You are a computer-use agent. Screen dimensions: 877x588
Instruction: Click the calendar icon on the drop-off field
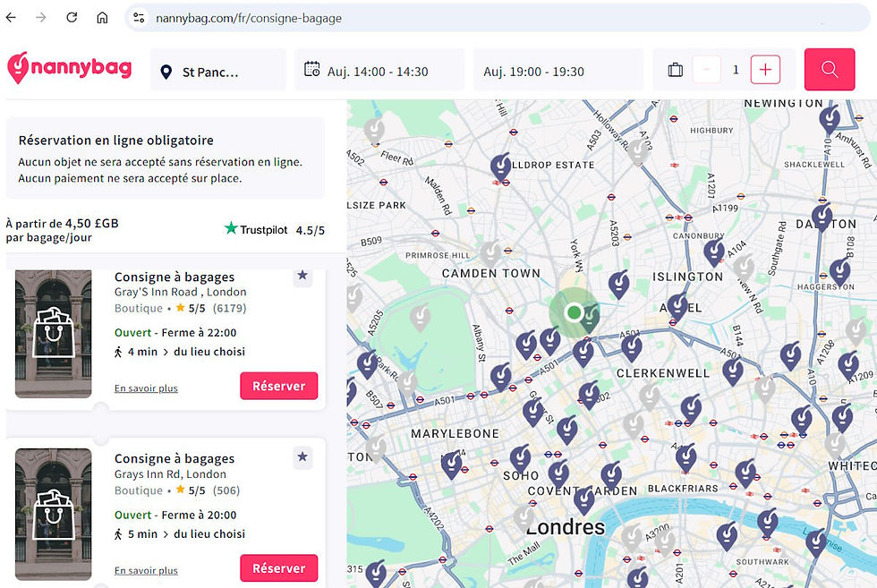(312, 68)
